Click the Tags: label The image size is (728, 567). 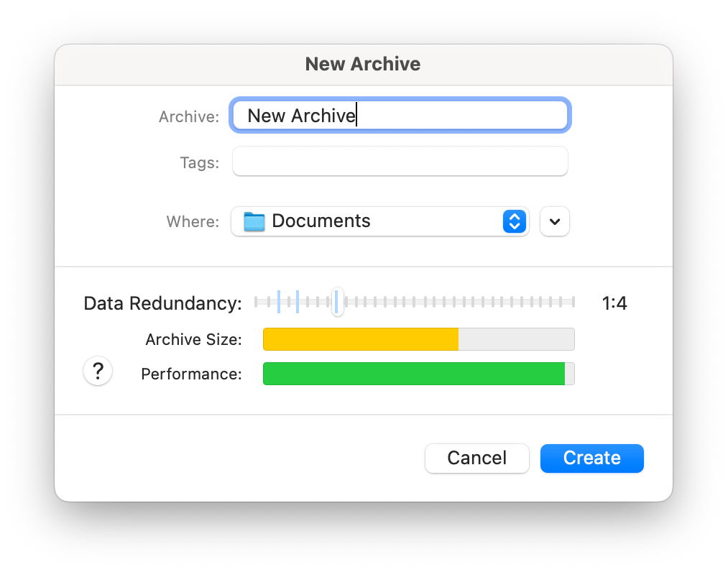pyautogui.click(x=200, y=163)
